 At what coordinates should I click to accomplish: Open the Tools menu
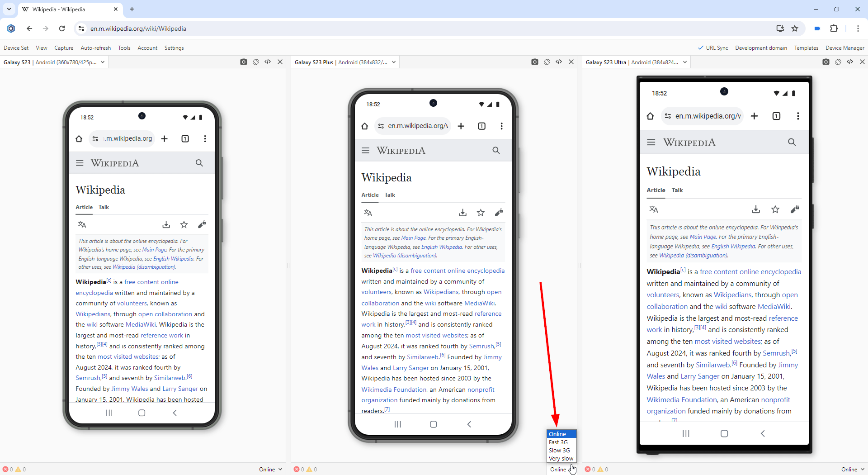tap(124, 47)
